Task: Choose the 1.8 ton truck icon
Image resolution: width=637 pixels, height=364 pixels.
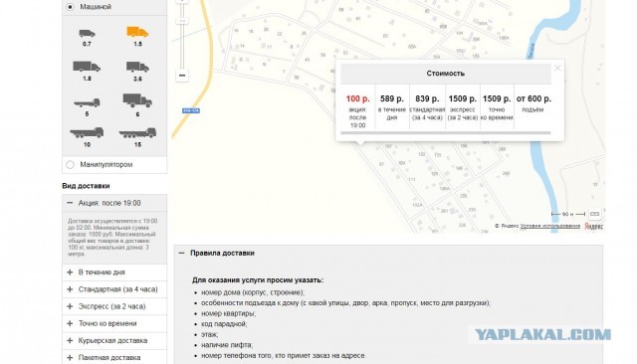Action: click(x=87, y=67)
